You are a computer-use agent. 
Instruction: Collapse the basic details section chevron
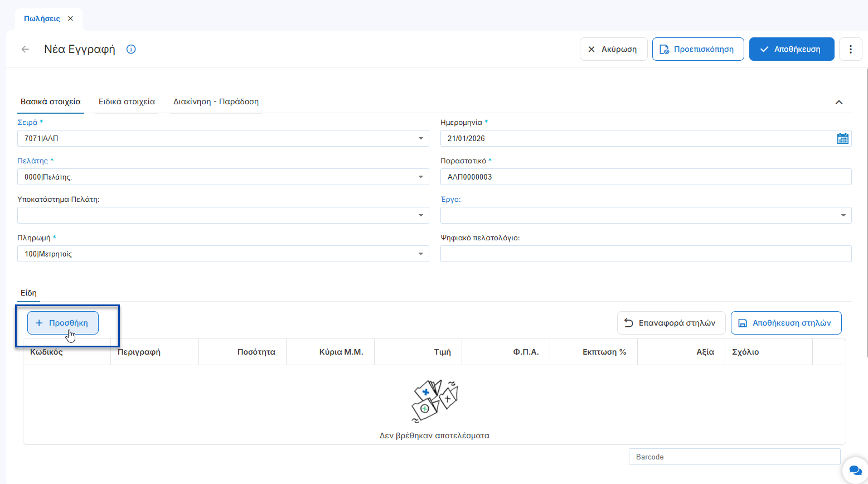[x=838, y=102]
